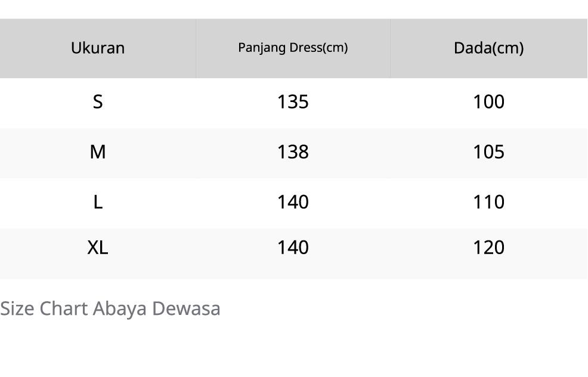Click the 110 chest measurement value

(x=488, y=202)
